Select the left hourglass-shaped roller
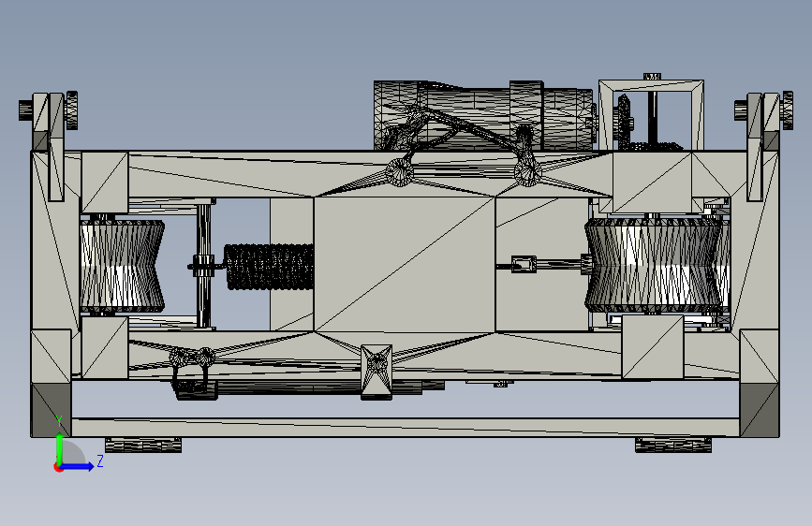This screenshot has height=526, width=812. pos(122,266)
